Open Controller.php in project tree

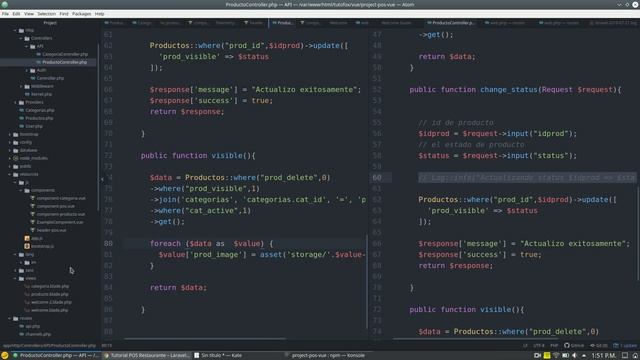pyautogui.click(x=50, y=78)
